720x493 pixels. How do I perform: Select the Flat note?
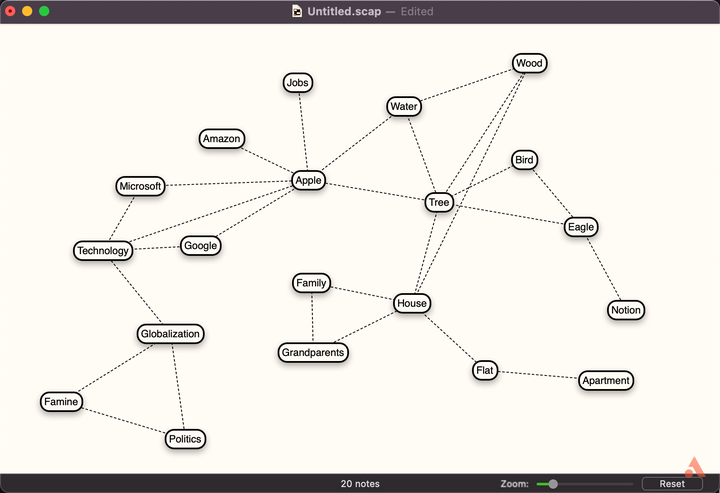point(485,370)
